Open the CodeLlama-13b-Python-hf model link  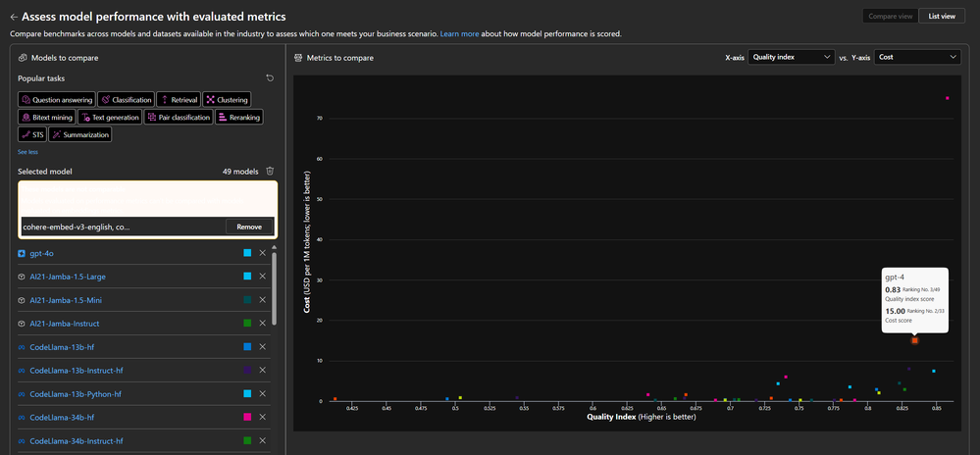point(76,394)
